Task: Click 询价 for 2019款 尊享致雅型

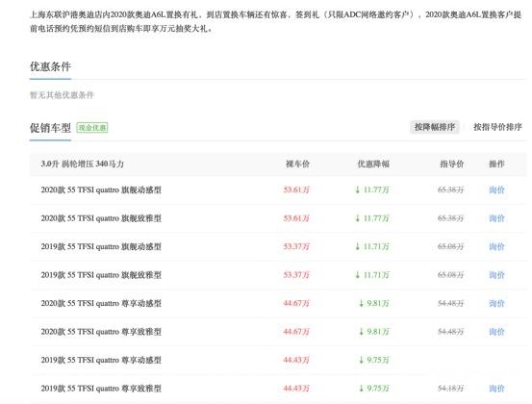Action: (x=496, y=389)
